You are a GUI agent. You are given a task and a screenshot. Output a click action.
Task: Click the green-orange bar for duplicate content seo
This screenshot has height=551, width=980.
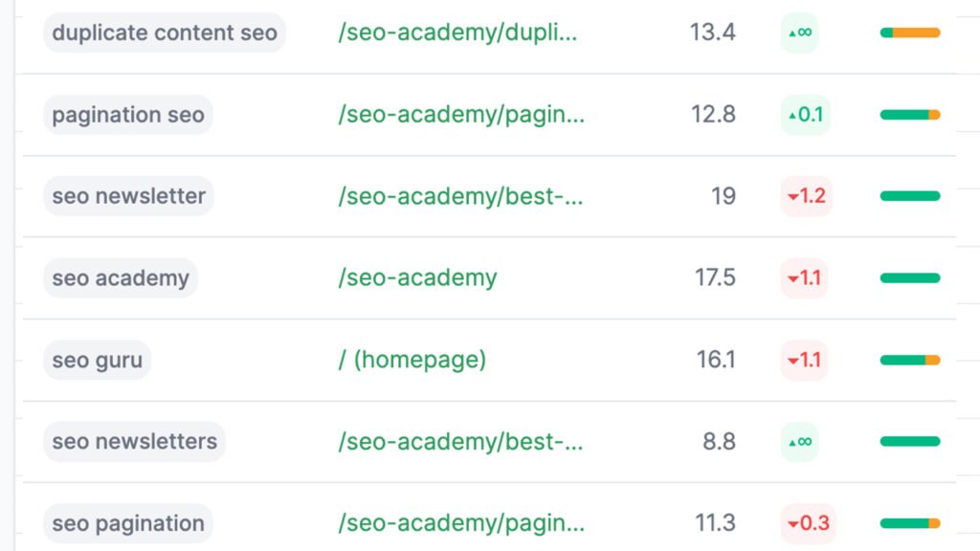pos(910,33)
